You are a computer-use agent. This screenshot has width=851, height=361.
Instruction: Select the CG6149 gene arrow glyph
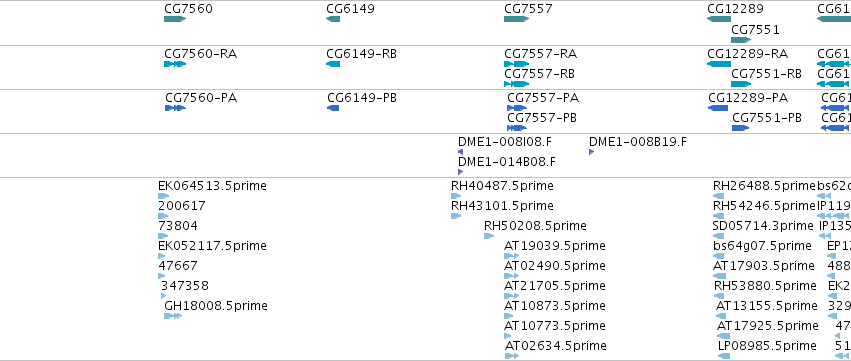[333, 19]
